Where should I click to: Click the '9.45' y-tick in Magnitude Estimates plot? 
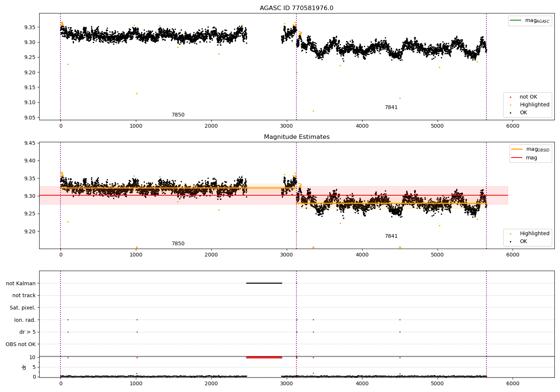30,143
